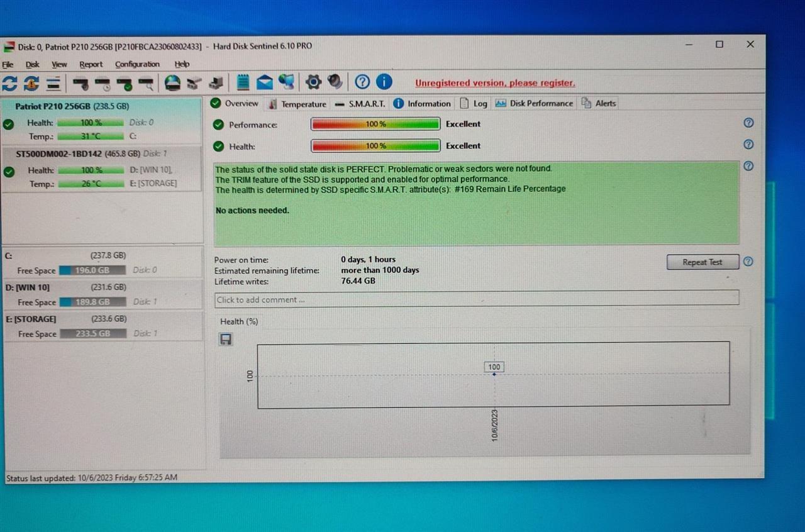Image resolution: width=805 pixels, height=532 pixels.
Task: Select the D: [WIN 10] partition entry
Action: pyautogui.click(x=103, y=295)
